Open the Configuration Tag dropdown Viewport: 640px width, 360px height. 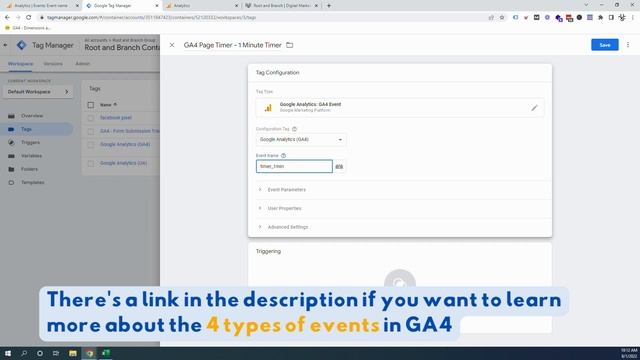pyautogui.click(x=301, y=140)
